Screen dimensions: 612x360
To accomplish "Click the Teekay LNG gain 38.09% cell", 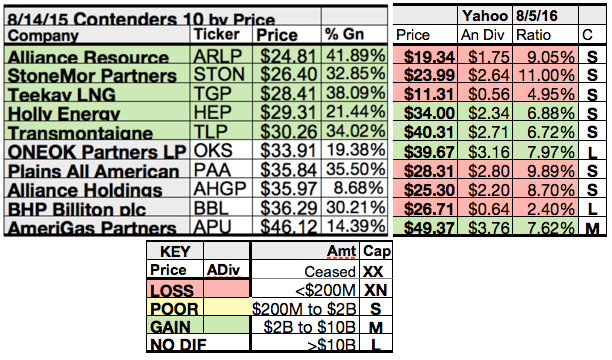I will pos(354,93).
